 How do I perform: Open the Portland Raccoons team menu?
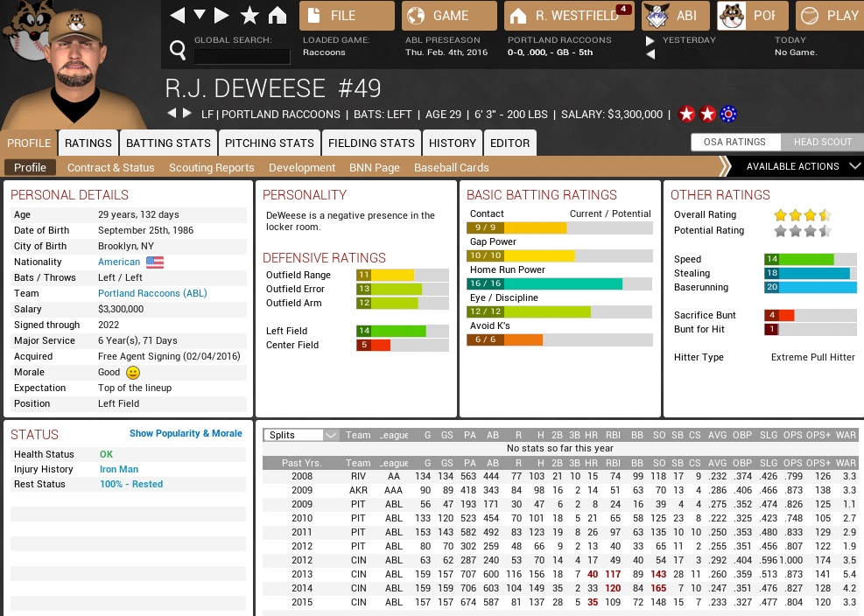point(752,16)
